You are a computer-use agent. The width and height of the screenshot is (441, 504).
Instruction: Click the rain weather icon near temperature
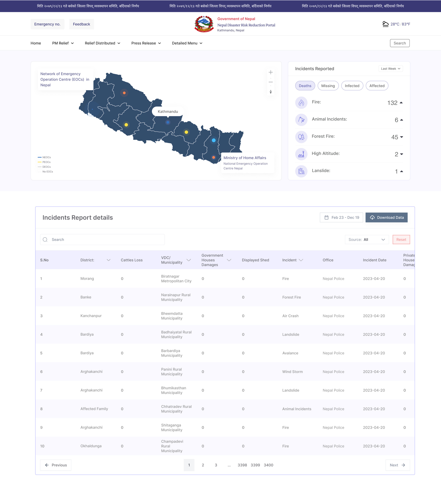(385, 24)
